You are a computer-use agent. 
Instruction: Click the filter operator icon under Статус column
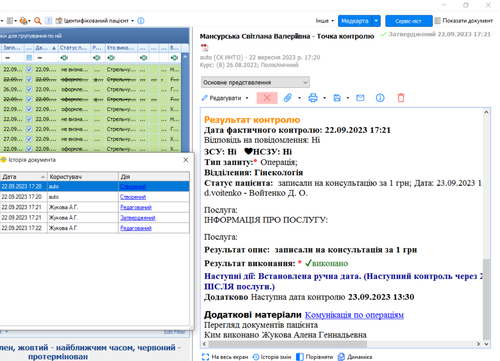pyautogui.click(x=64, y=58)
